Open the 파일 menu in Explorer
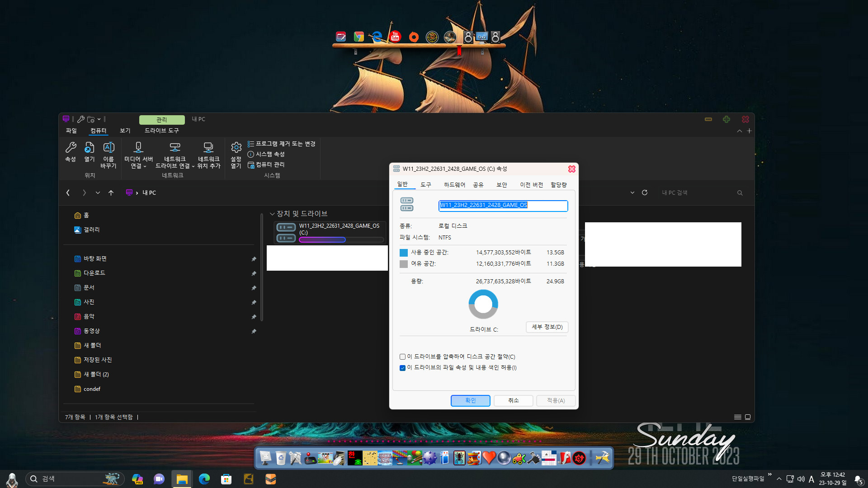The height and width of the screenshot is (488, 868). click(x=71, y=131)
